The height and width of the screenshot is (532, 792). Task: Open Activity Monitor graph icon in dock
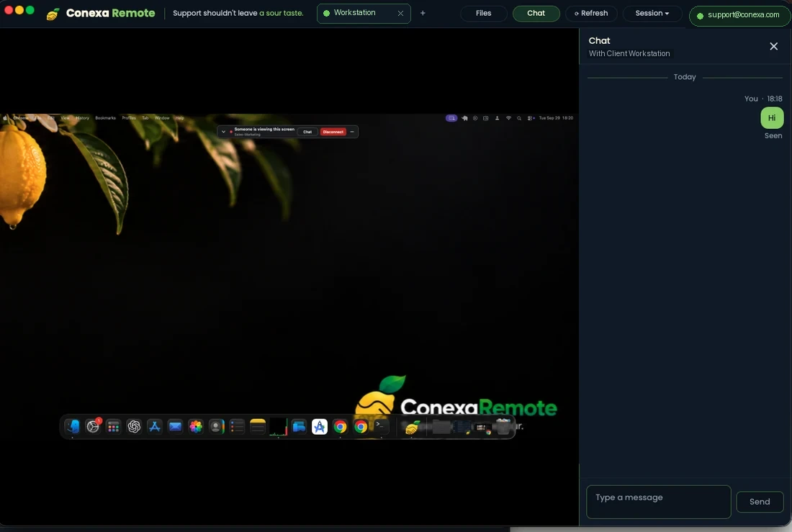coord(279,426)
